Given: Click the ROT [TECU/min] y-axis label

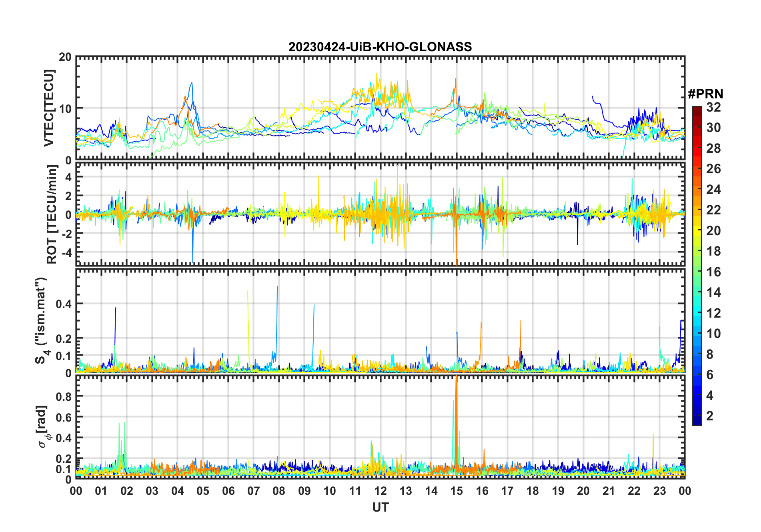Looking at the screenshot, I should point(52,214).
